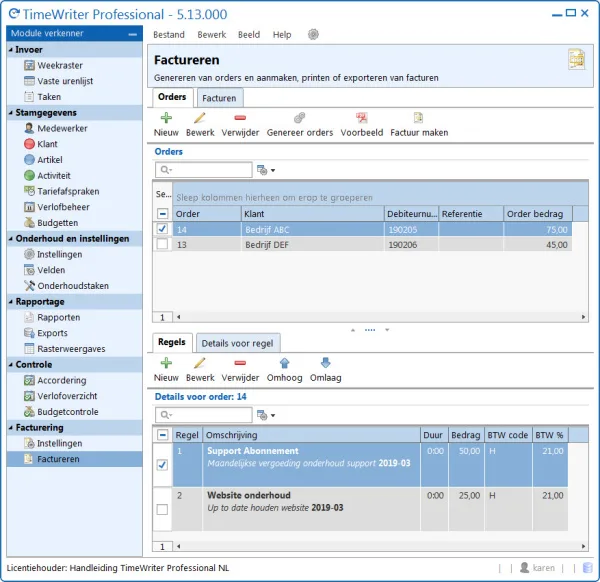Click splitter dots between Orders and Regels
Image resolution: width=600 pixels, height=582 pixels.
coord(370,330)
